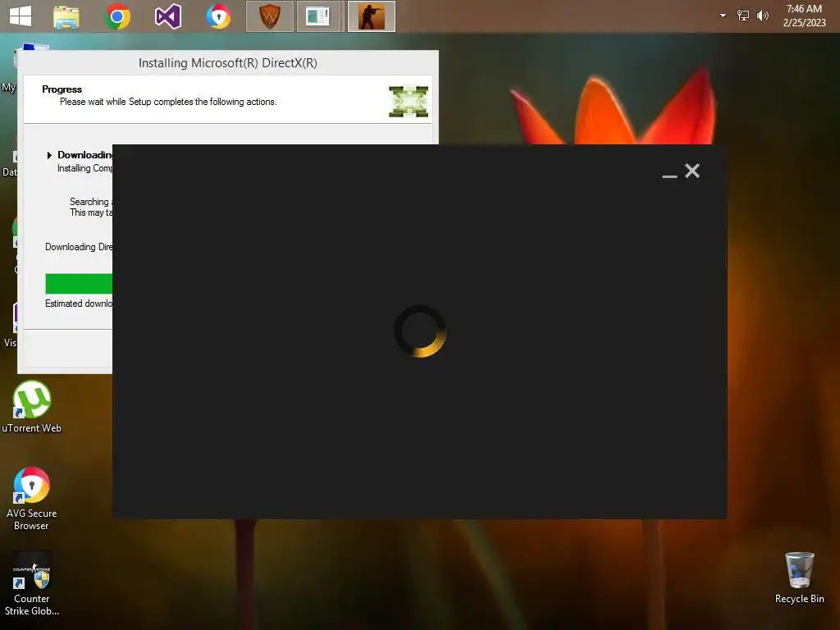Open the volume speaker tray icon

pos(762,16)
